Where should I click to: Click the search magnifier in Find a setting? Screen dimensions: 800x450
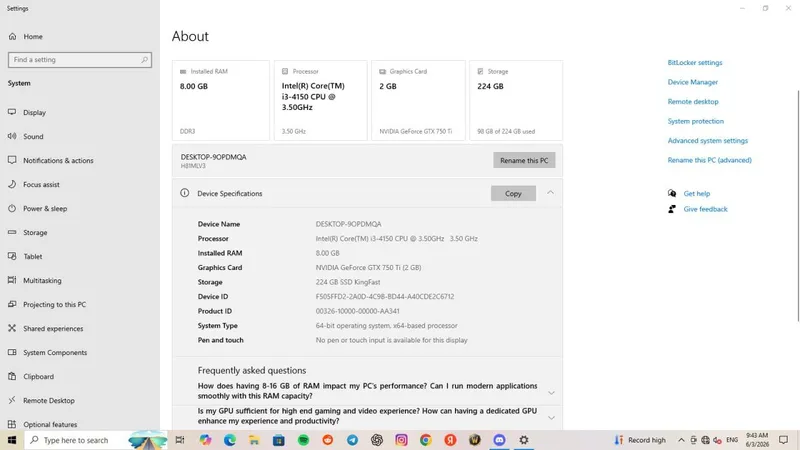(144, 60)
